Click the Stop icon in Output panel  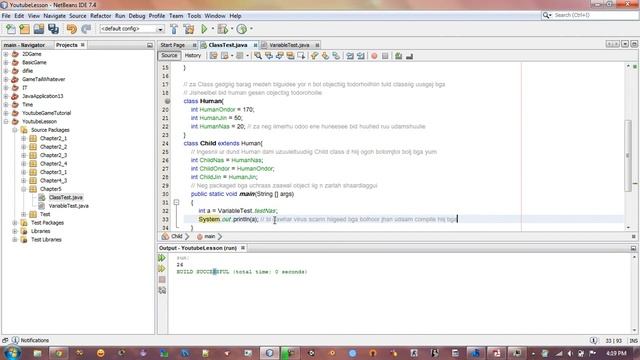pos(162,280)
